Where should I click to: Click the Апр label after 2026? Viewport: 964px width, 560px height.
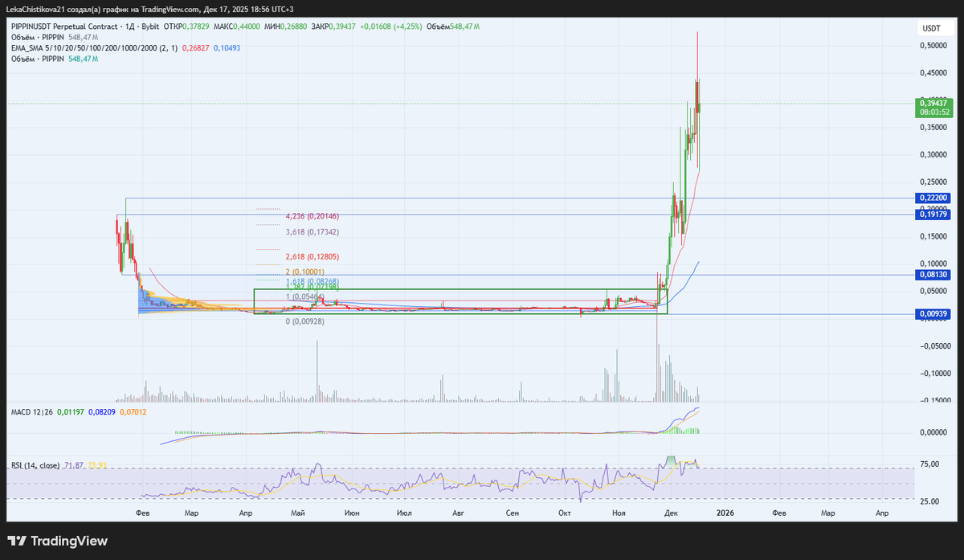(x=881, y=512)
